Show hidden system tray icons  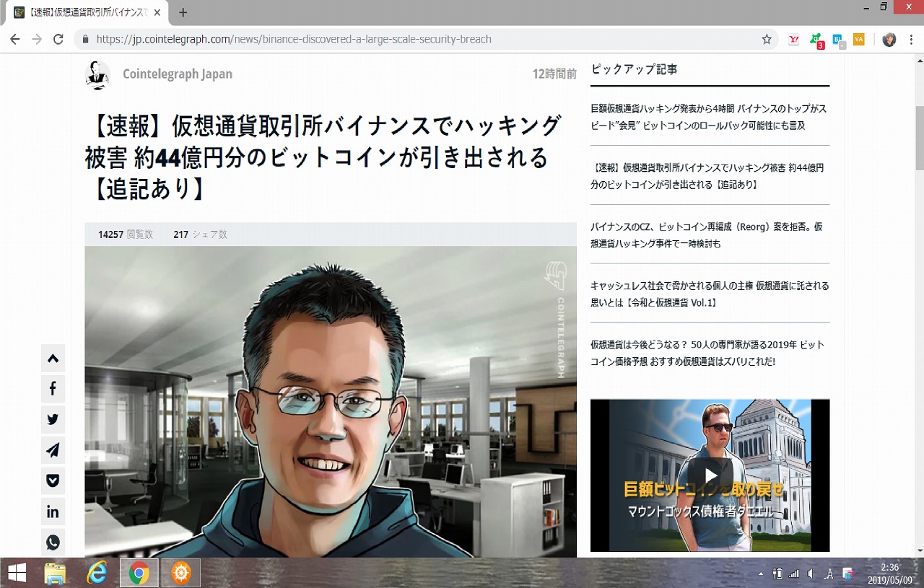[760, 574]
